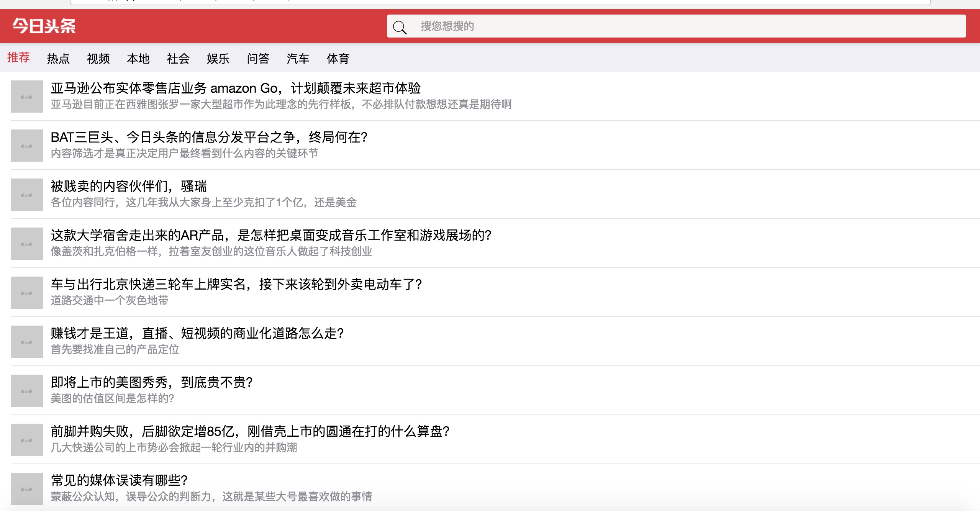
Task: Go to the 本地 tab
Action: point(138,59)
